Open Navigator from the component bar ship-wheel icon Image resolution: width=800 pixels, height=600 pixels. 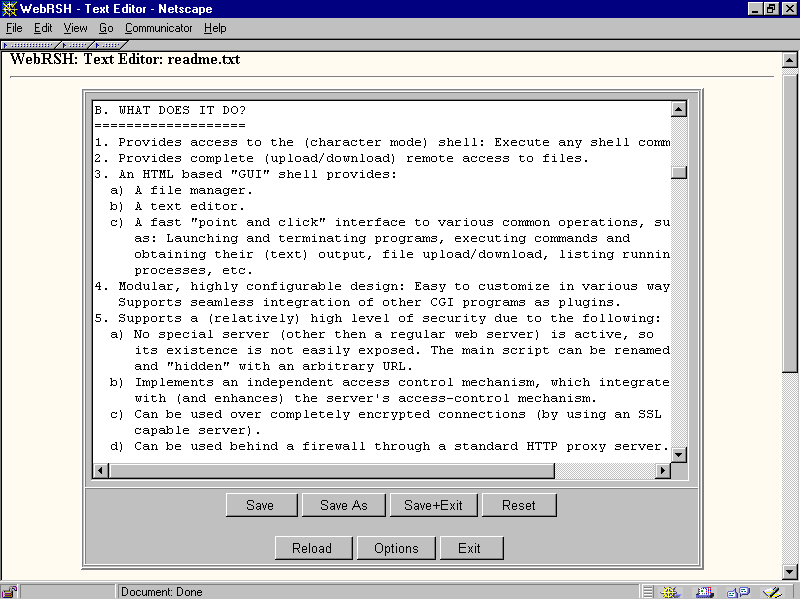click(x=670, y=592)
